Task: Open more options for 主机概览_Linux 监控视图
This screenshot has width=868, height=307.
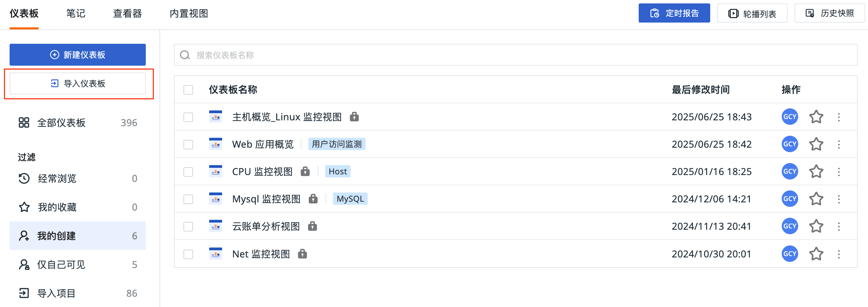Action: click(839, 117)
